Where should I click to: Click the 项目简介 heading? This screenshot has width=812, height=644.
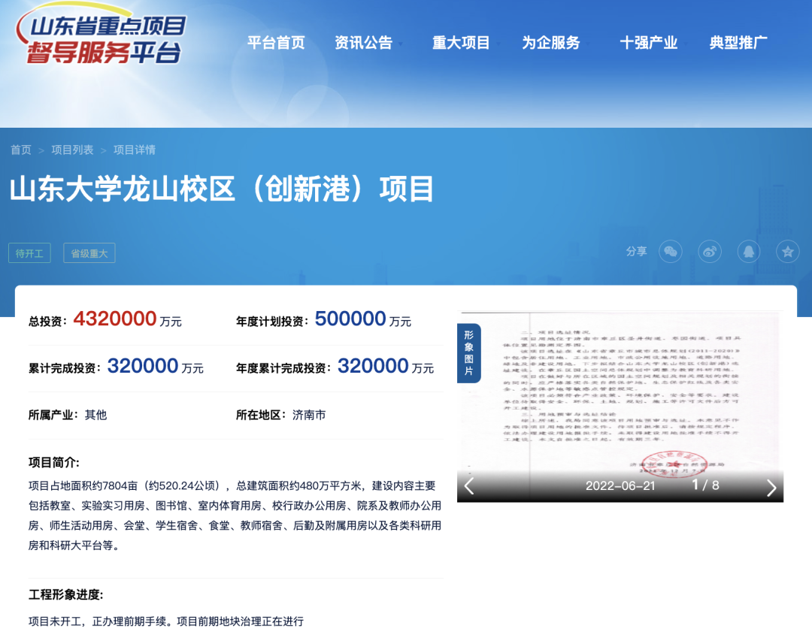54,462
